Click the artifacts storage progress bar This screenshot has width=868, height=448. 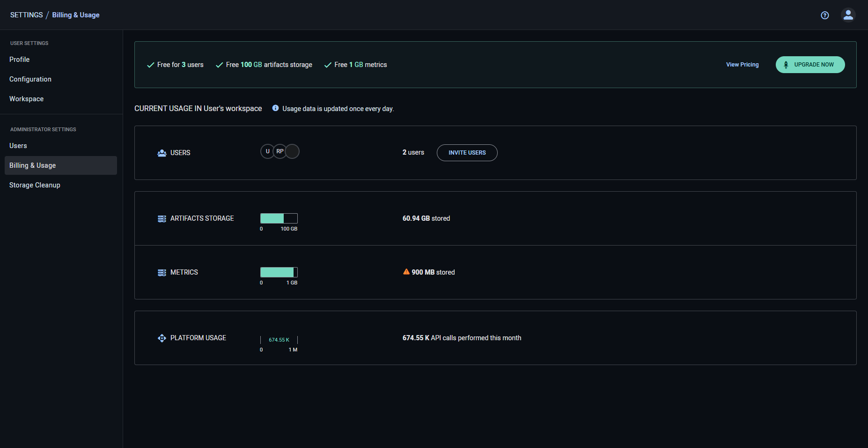click(279, 218)
